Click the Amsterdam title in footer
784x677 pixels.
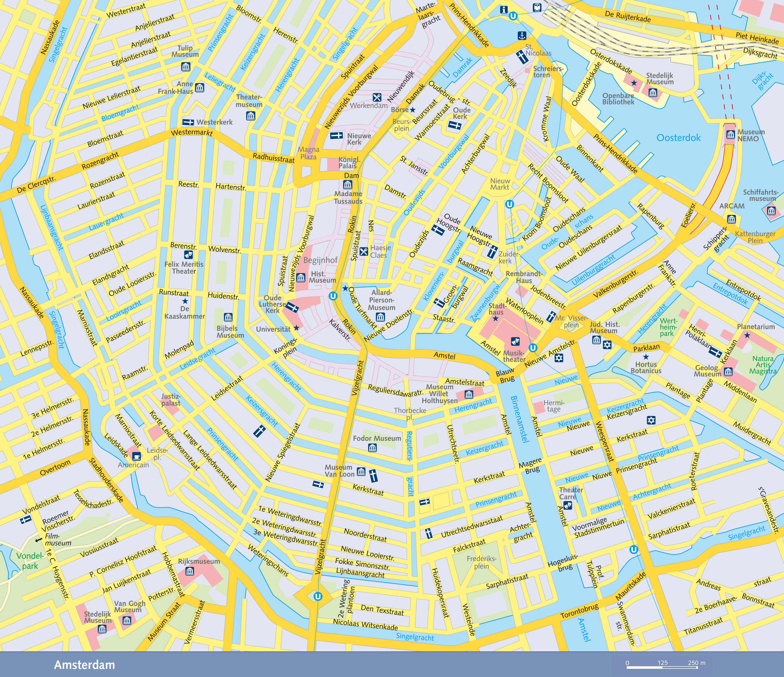click(x=84, y=665)
